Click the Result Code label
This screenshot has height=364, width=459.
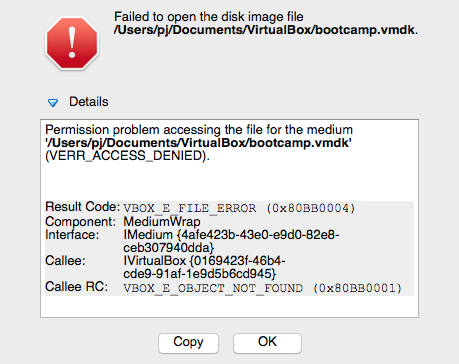pos(82,207)
